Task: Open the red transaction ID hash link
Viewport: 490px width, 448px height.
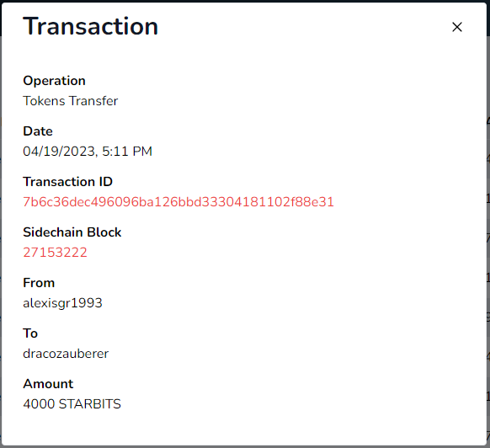Action: click(x=178, y=202)
